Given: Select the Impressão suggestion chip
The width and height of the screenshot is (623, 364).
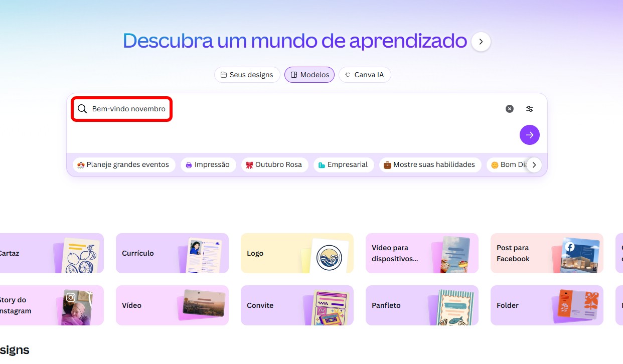Looking at the screenshot, I should [x=208, y=165].
